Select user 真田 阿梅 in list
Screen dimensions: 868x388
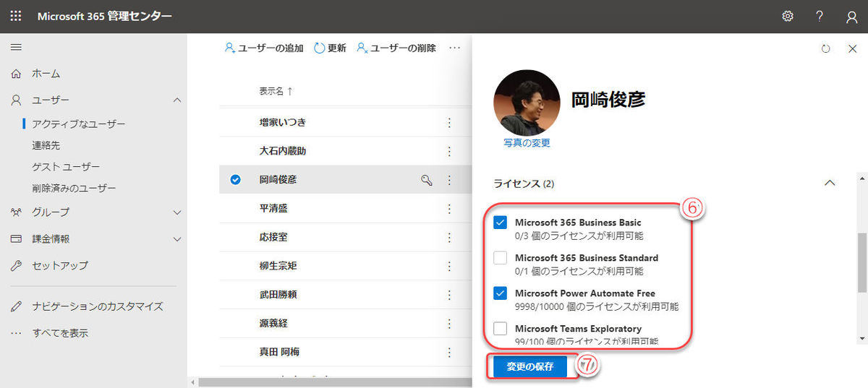click(279, 352)
